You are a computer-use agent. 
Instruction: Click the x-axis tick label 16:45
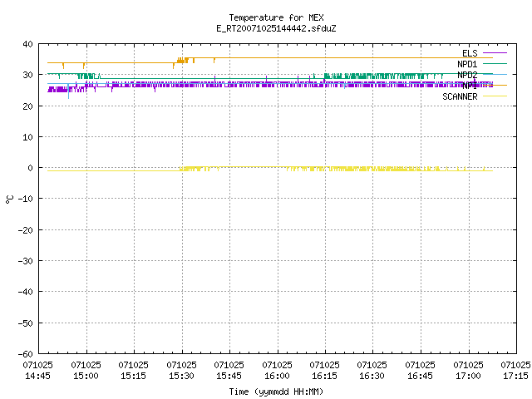pos(421,376)
